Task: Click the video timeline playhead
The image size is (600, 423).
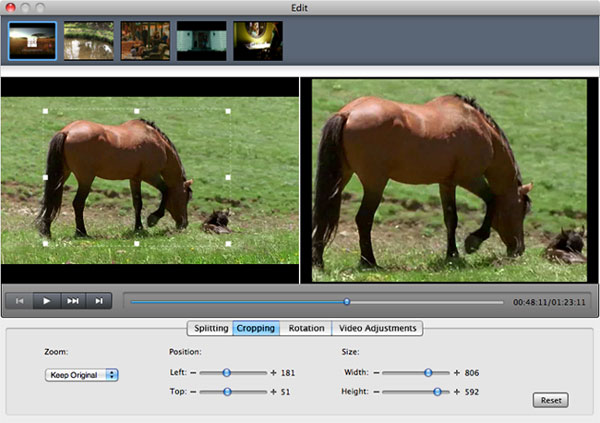Action: click(347, 300)
